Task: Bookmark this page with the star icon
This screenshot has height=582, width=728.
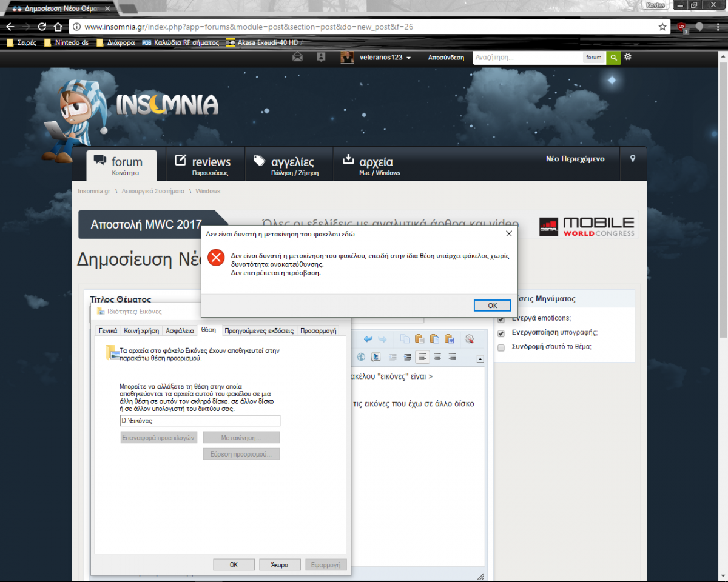Action: [x=662, y=27]
